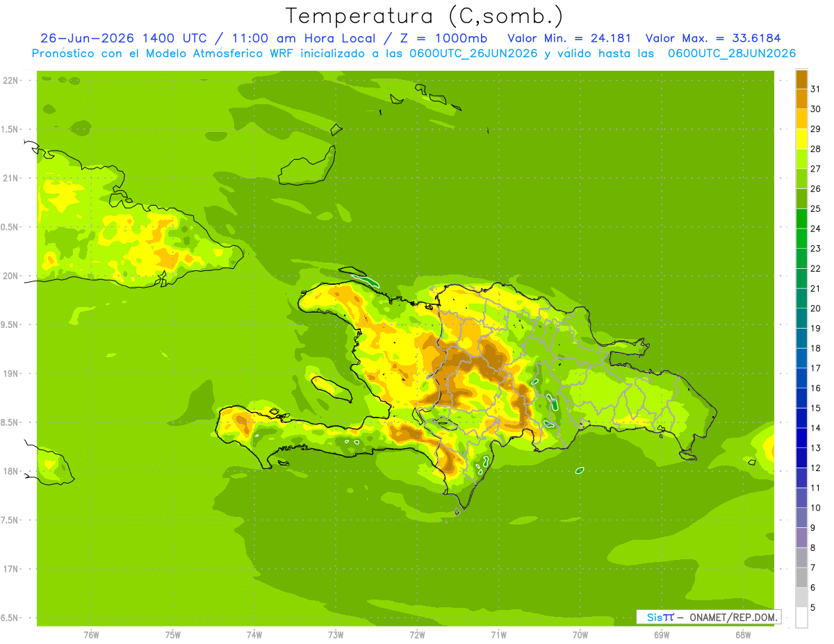This screenshot has width=834, height=644.
Task: Click the "0.5N" latitude axis label
Action: (10, 227)
